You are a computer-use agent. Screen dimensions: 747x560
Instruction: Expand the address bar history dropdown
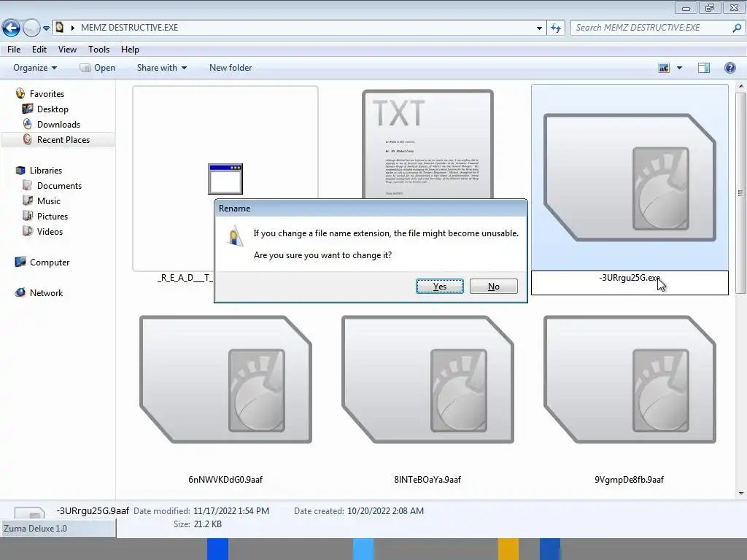539,28
